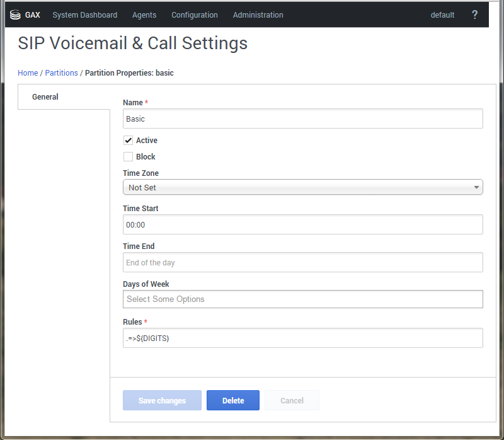Open the System Dashboard menu
The height and width of the screenshot is (440, 504).
pos(84,15)
